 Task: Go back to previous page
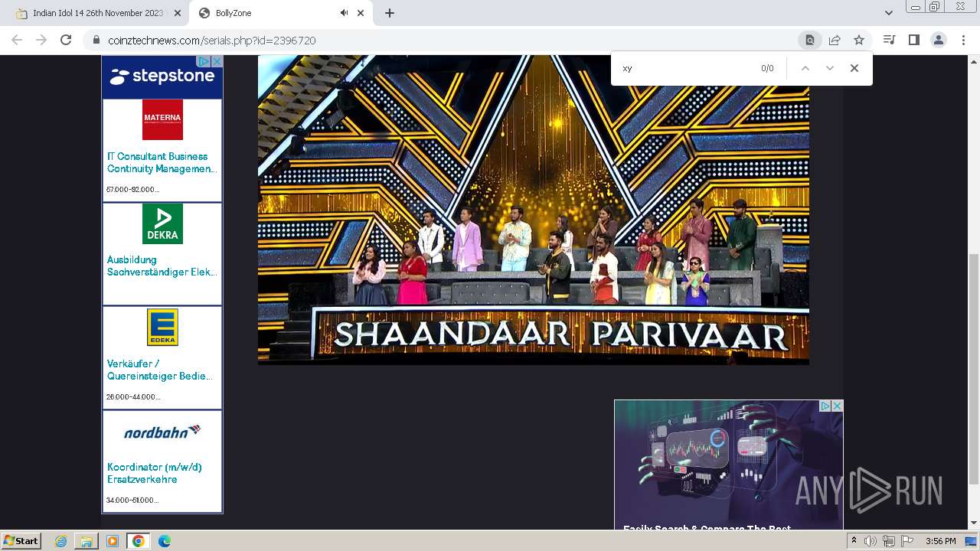tap(17, 41)
